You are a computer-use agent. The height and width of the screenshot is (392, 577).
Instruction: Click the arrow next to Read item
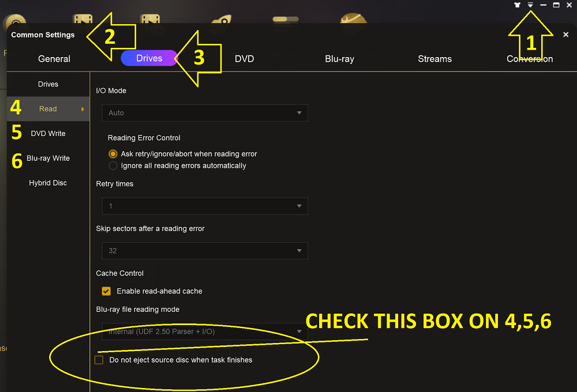[x=83, y=109]
